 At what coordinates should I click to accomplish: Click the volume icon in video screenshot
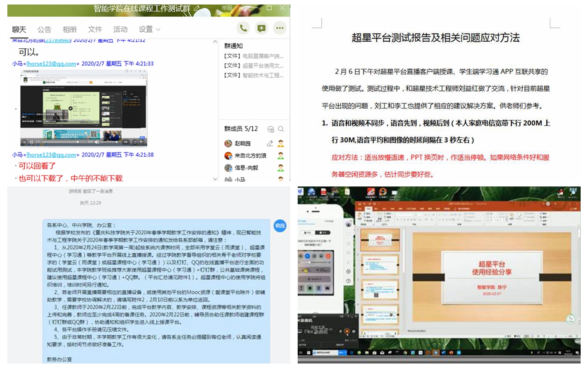tap(97, 142)
